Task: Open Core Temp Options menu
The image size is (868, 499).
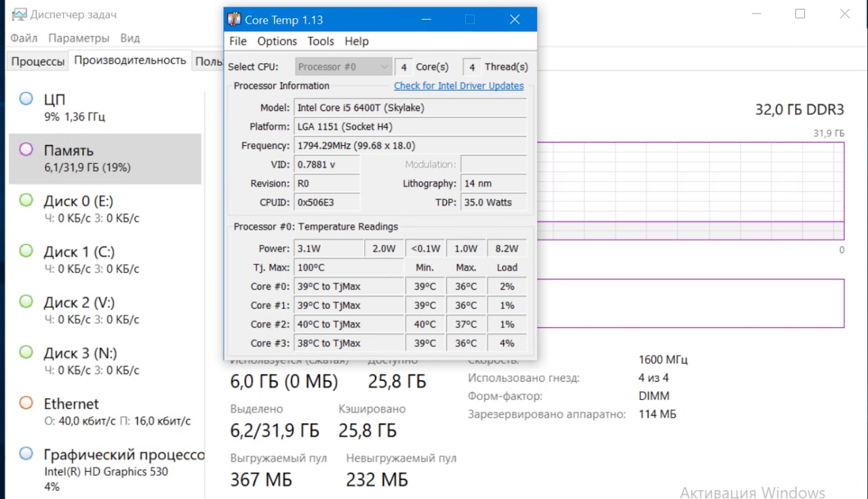Action: 277,41
